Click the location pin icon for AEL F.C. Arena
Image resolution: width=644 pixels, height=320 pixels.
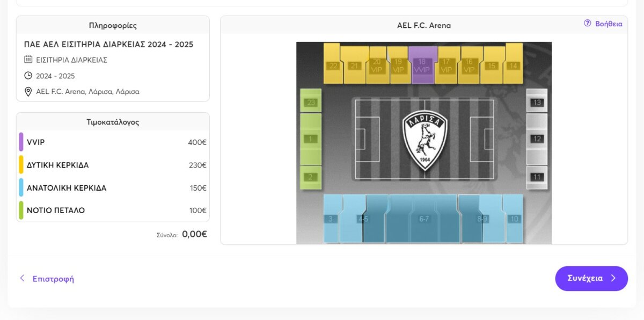(x=28, y=92)
